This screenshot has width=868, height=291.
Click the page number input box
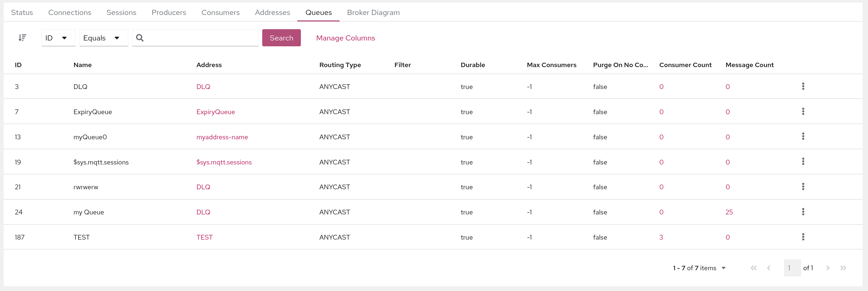tap(792, 268)
